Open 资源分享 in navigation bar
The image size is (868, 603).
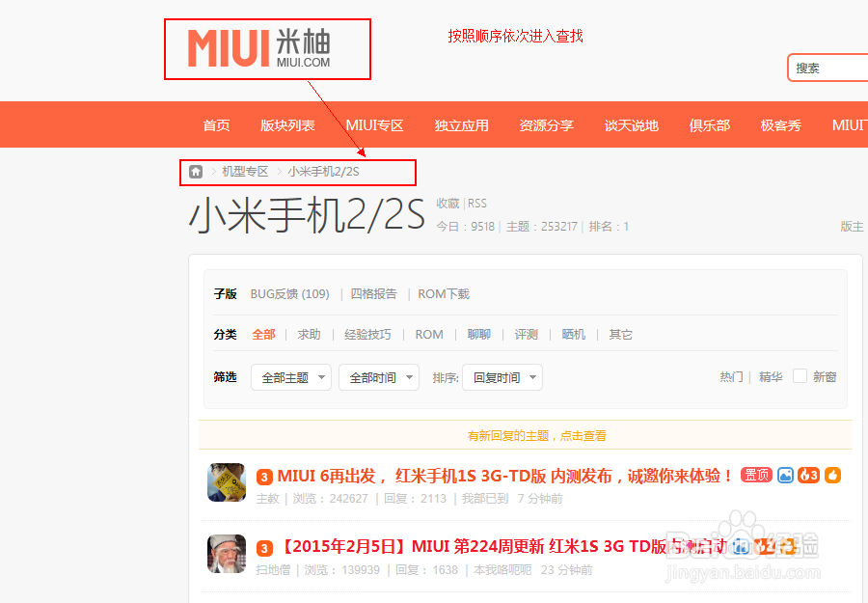tap(547, 125)
